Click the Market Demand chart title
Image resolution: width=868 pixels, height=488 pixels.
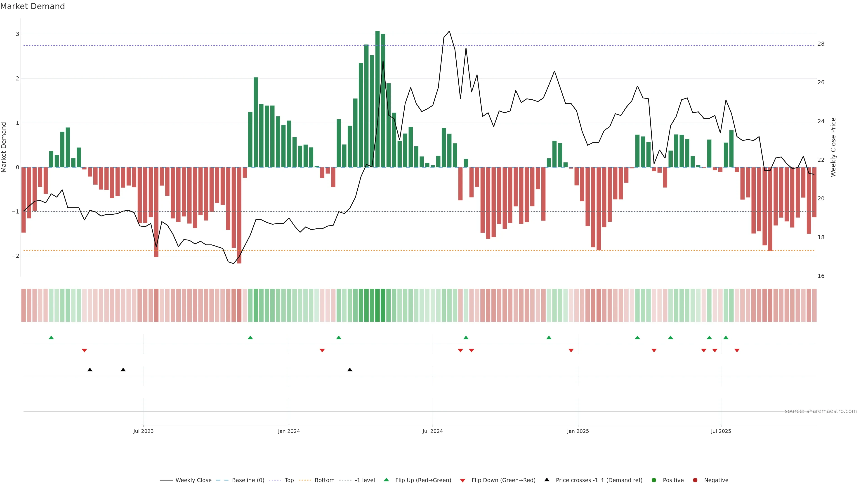pos(32,6)
